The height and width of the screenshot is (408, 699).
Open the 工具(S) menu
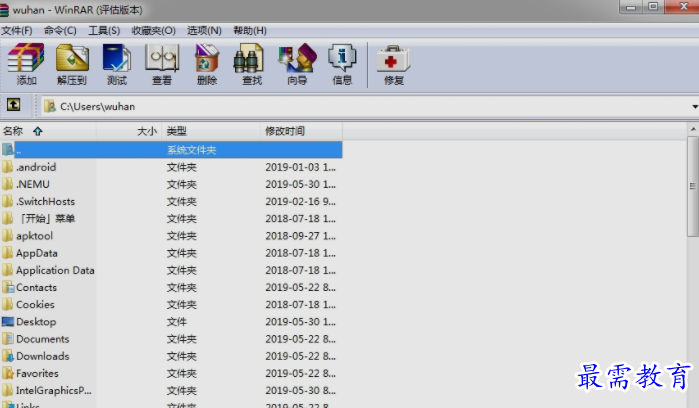pos(104,30)
